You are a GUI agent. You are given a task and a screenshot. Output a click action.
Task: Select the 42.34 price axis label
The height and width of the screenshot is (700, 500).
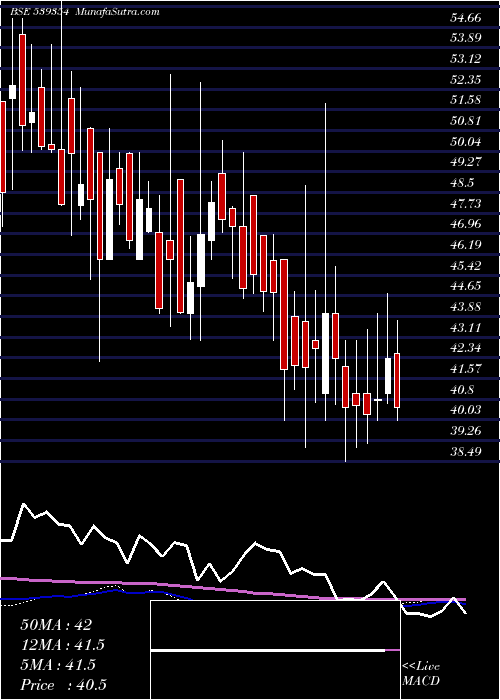point(466,348)
